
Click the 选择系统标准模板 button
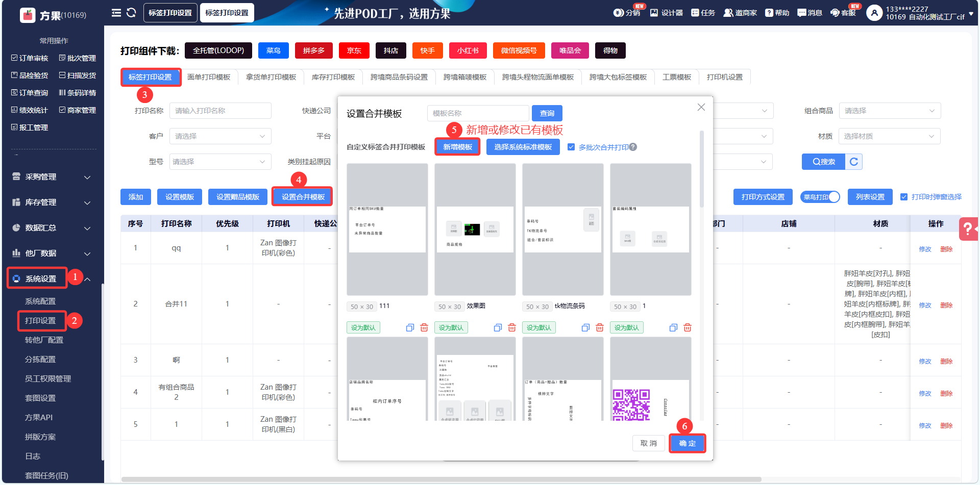pos(523,147)
